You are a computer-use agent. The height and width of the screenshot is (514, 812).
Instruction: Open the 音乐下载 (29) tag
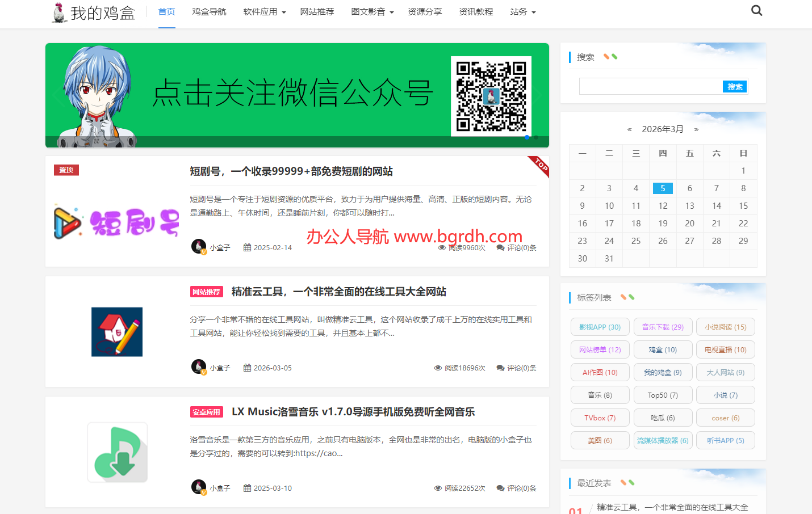click(663, 327)
